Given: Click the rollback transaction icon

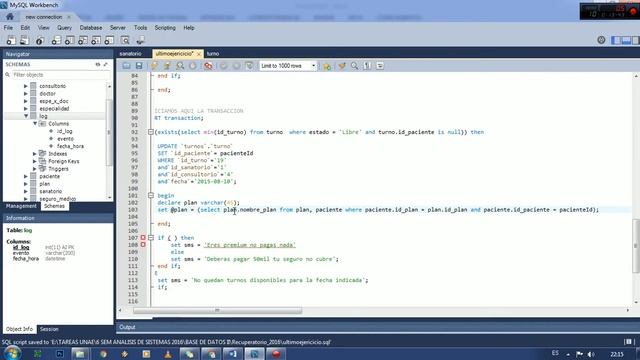Looking at the screenshot, I should tap(236, 66).
